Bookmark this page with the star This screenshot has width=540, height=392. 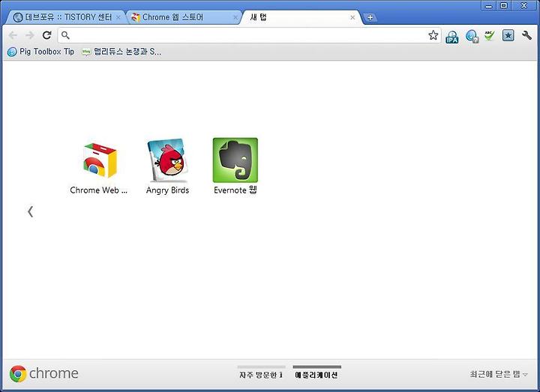click(433, 34)
